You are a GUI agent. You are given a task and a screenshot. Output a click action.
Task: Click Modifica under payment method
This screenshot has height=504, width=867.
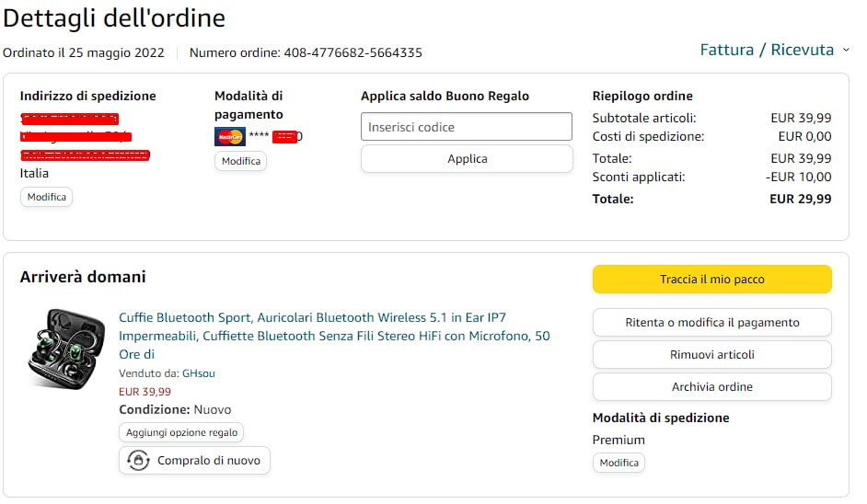coord(241,161)
